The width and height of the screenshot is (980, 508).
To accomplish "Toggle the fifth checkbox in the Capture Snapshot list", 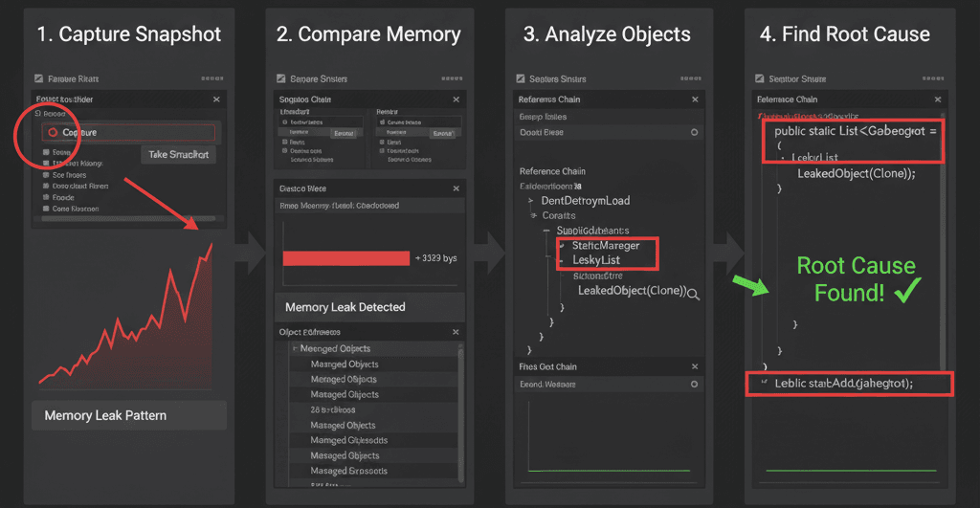I will click(x=46, y=197).
